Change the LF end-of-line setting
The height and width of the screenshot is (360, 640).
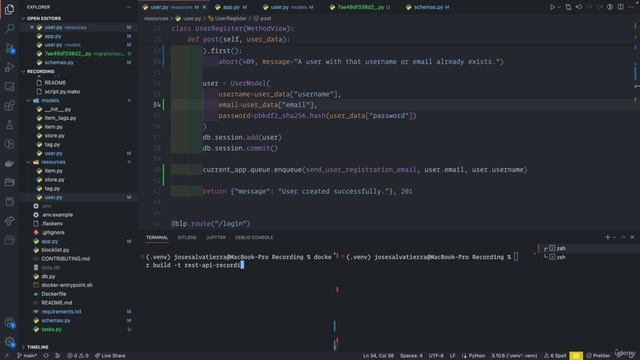pos(452,356)
